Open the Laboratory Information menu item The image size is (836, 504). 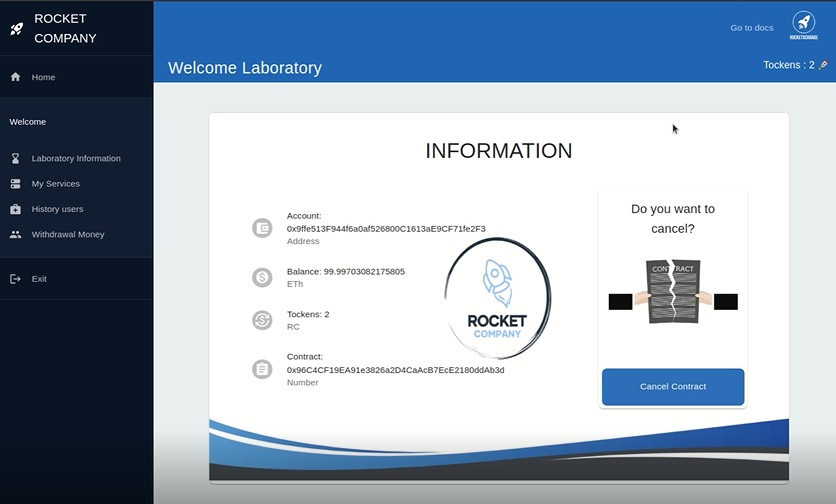click(76, 158)
